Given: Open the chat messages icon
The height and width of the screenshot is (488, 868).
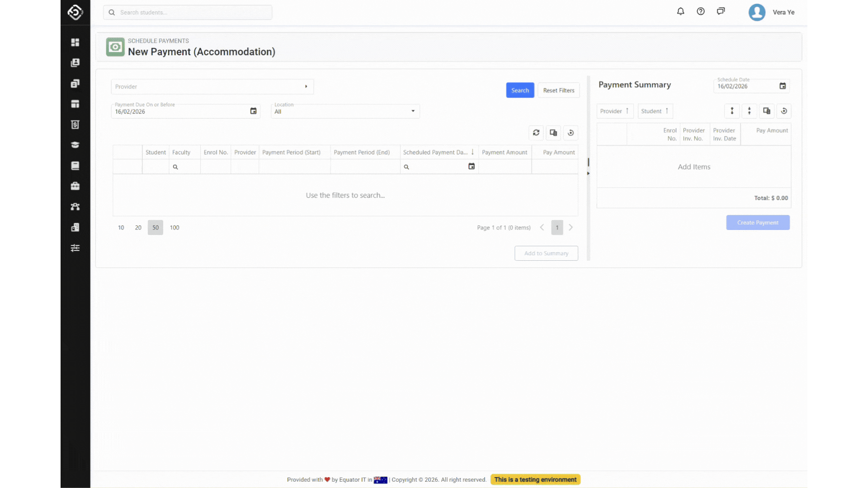Looking at the screenshot, I should click(721, 12).
